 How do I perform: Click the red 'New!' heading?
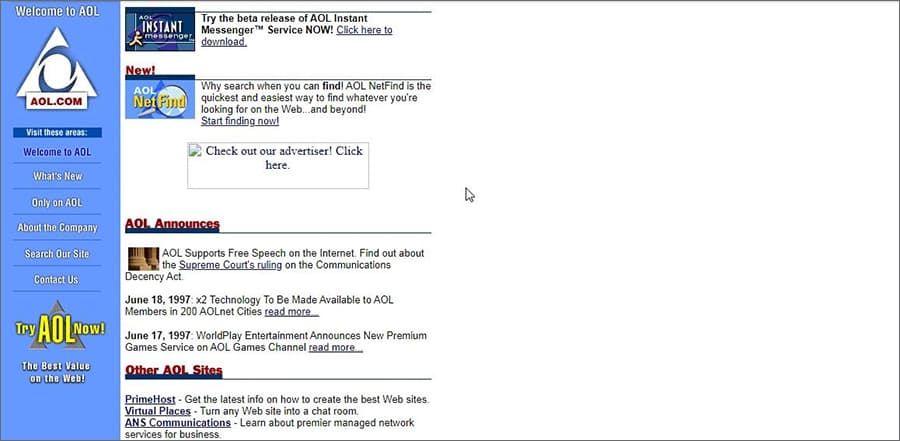coord(141,71)
